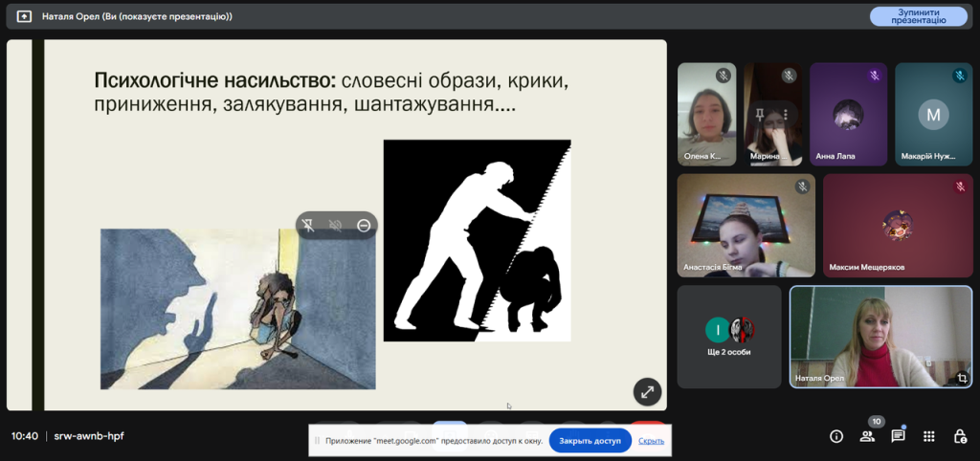
Task: Unpin the presentation using the crossed pin icon
Action: click(308, 225)
